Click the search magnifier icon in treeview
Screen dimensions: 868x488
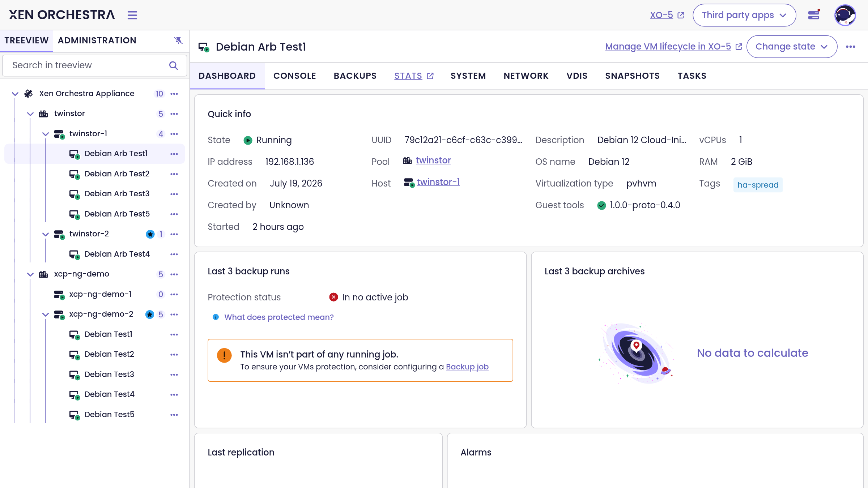click(174, 65)
